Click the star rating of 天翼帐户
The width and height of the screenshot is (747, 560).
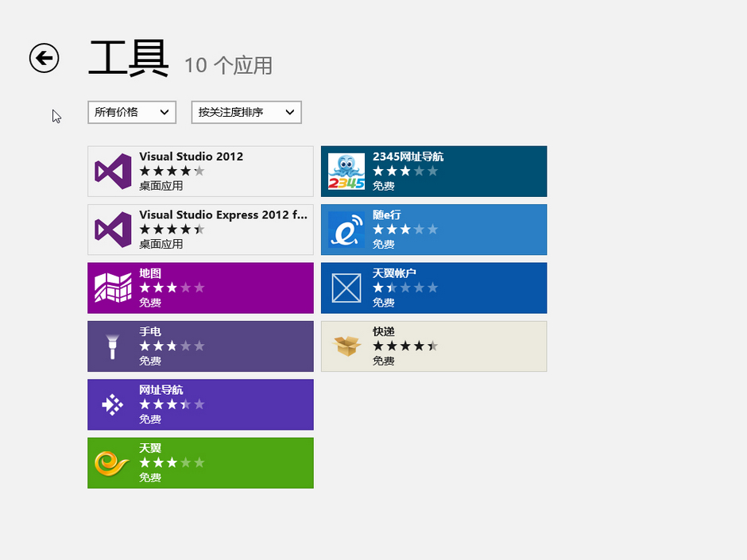pyautogui.click(x=405, y=288)
